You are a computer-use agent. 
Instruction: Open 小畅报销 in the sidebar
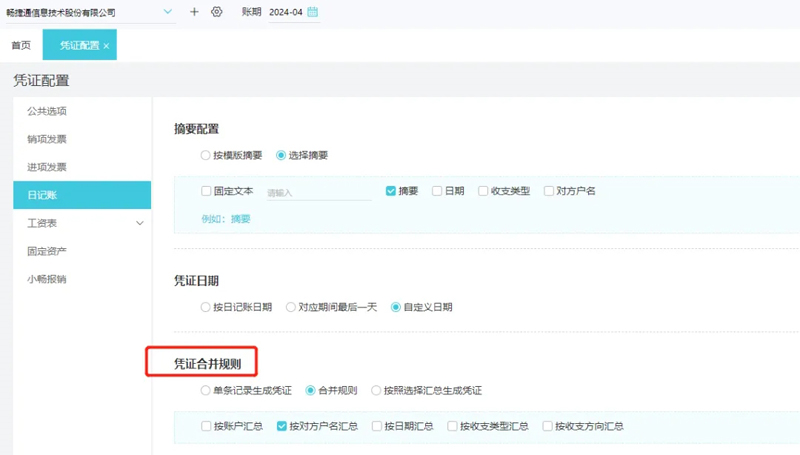(47, 280)
